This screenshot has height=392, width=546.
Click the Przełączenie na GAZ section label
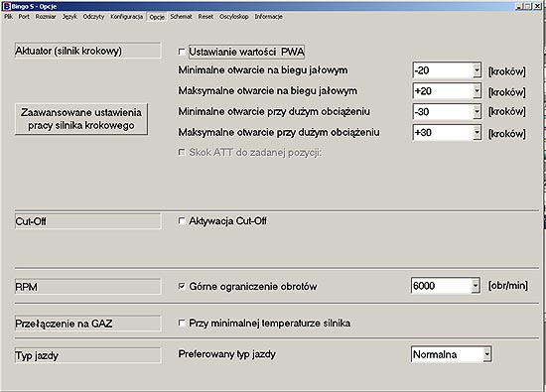point(87,324)
